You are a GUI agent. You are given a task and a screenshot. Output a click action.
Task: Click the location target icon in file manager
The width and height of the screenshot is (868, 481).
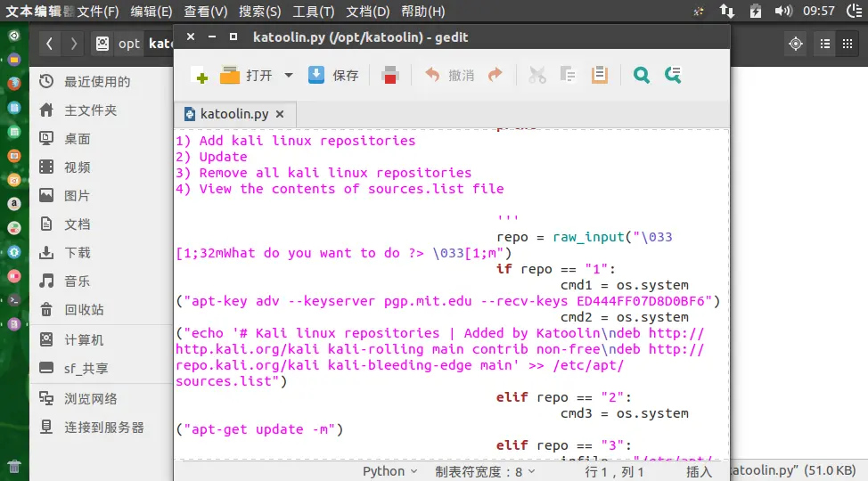click(796, 44)
